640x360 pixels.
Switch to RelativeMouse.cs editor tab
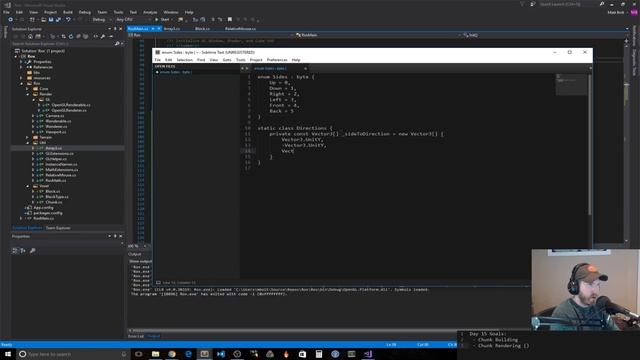point(240,29)
